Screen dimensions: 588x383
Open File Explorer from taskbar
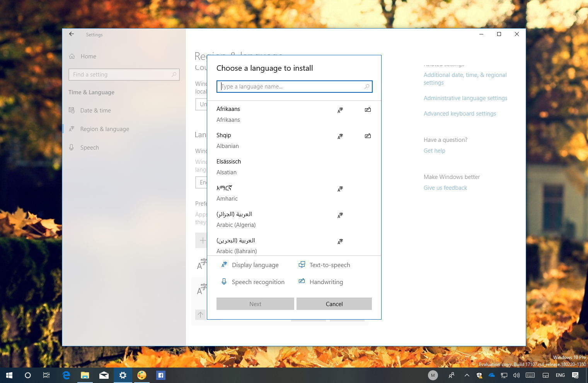(85, 375)
